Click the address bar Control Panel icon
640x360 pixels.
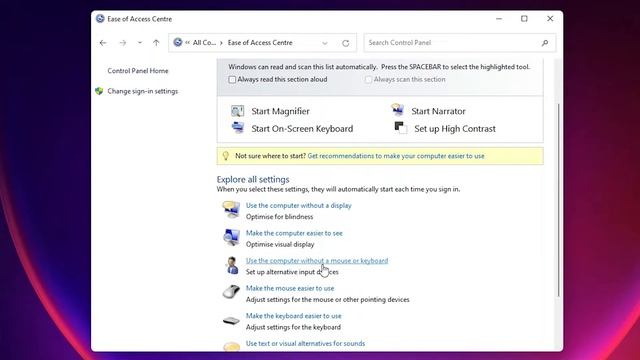(178, 42)
